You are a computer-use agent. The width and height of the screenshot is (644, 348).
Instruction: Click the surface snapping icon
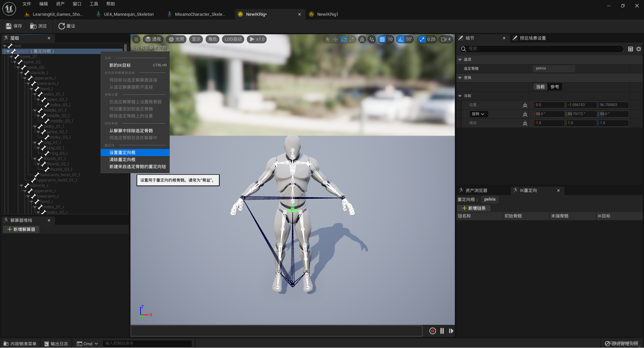372,39
